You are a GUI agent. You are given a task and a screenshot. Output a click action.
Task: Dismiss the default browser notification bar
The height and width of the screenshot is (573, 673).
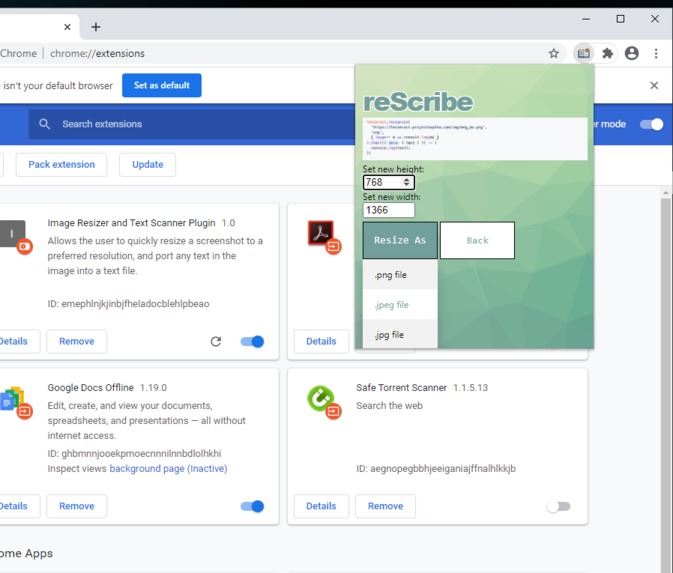coord(654,85)
